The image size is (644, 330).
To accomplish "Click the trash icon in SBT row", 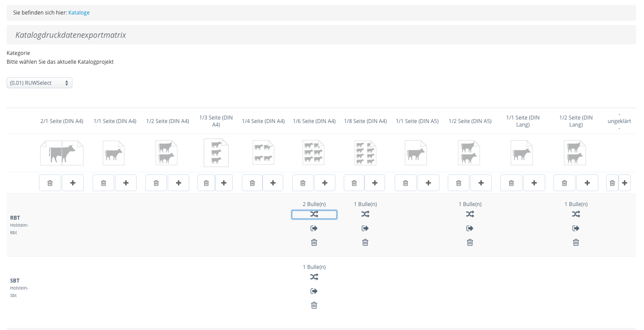I will [314, 305].
